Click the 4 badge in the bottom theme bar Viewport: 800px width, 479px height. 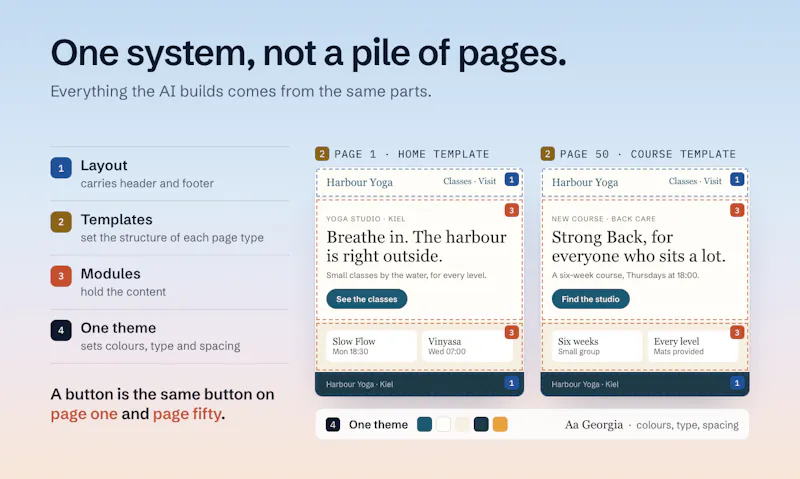click(333, 424)
